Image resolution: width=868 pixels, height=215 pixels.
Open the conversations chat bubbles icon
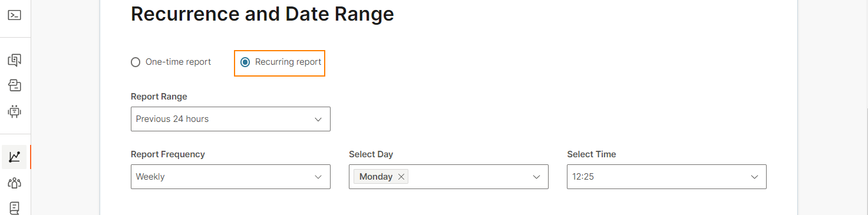[15, 59]
